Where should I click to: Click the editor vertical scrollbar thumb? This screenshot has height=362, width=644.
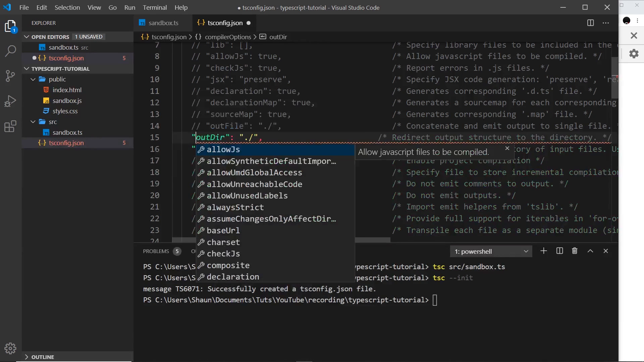(615, 77)
